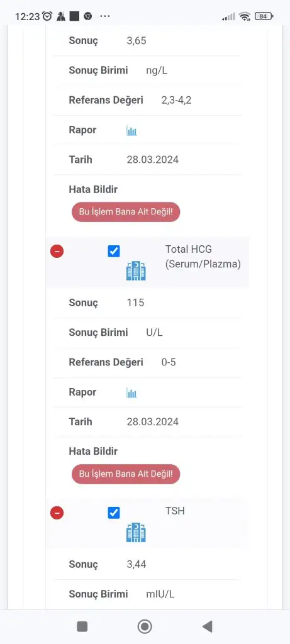Tap the alarm clock status icon
Image resolution: width=290 pixels, height=644 pixels.
(x=48, y=16)
